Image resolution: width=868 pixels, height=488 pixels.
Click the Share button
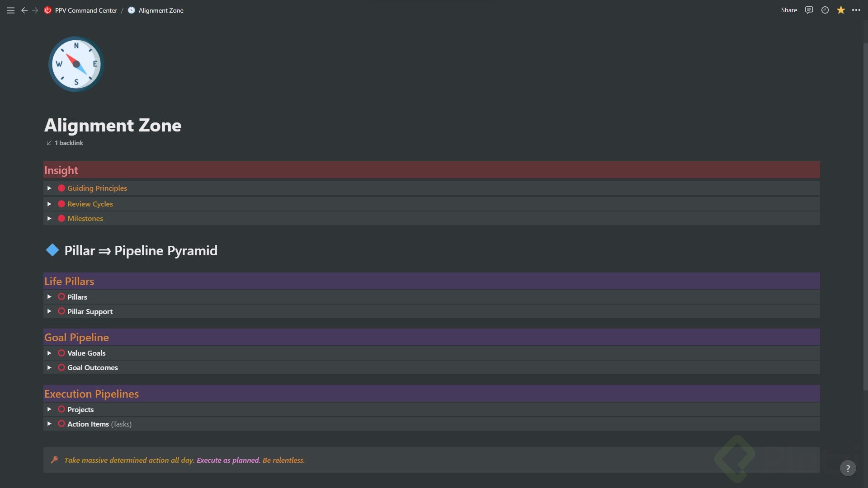pyautogui.click(x=789, y=10)
